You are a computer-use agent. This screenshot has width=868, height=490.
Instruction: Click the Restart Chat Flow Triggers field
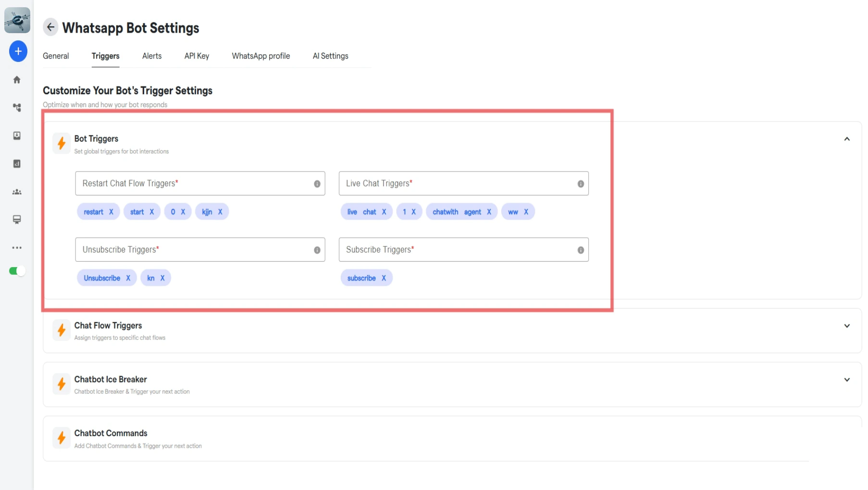(200, 184)
